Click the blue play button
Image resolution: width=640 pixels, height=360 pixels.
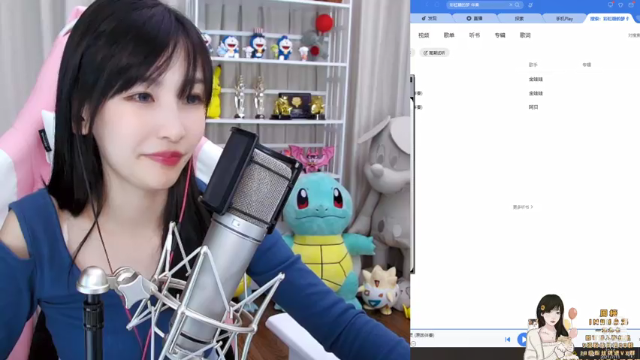(x=522, y=339)
